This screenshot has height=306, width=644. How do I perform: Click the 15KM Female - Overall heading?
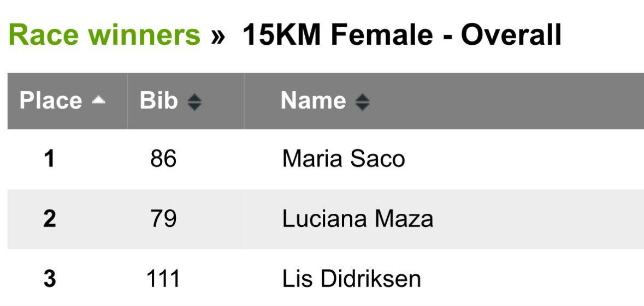click(x=401, y=35)
